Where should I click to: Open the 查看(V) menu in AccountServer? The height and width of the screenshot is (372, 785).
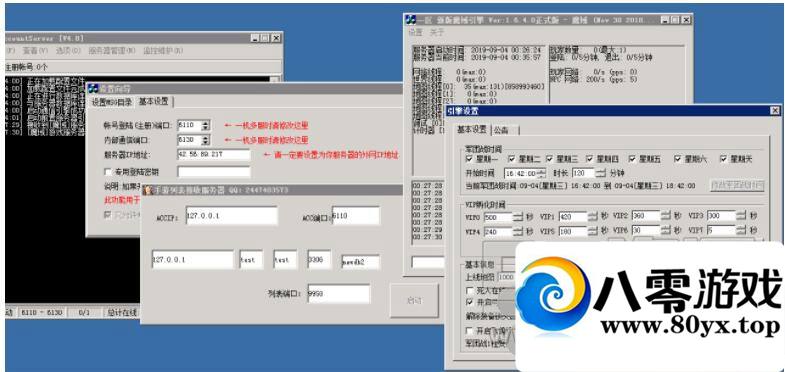(x=35, y=51)
